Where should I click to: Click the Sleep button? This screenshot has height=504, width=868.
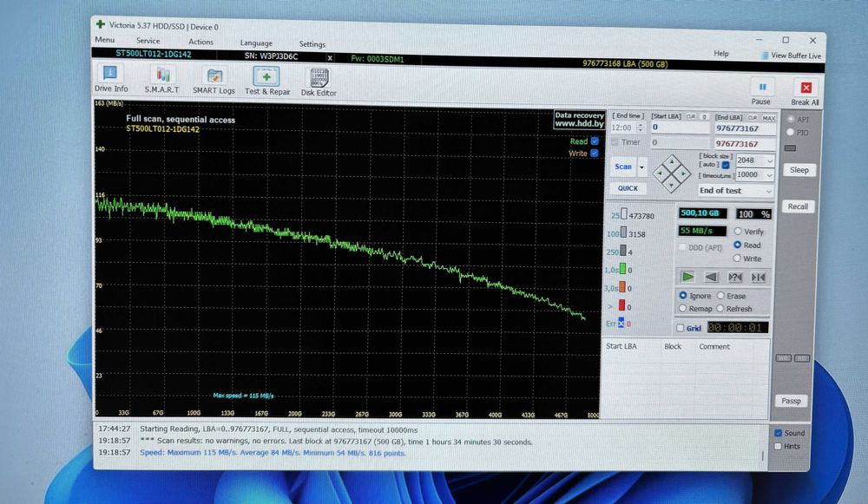click(799, 170)
